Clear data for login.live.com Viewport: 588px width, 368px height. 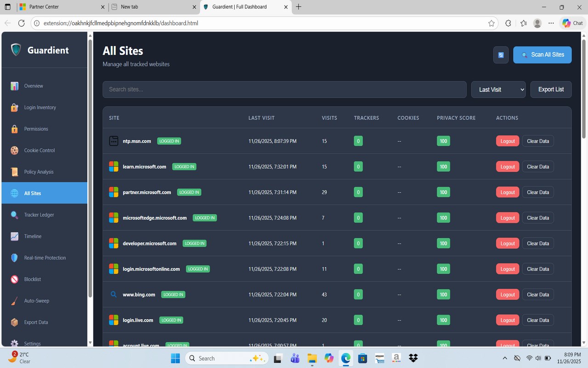click(x=538, y=320)
